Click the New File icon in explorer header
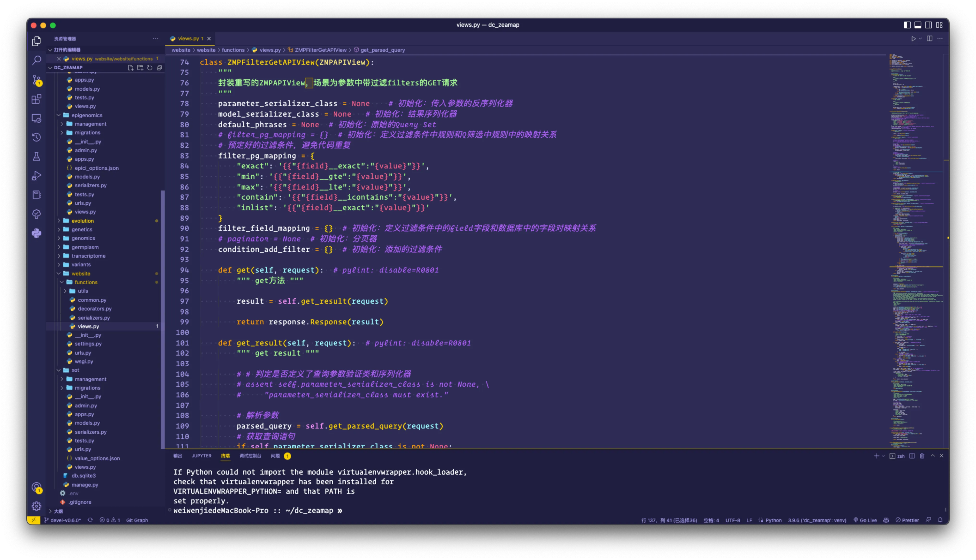This screenshot has width=976, height=560. click(x=130, y=68)
